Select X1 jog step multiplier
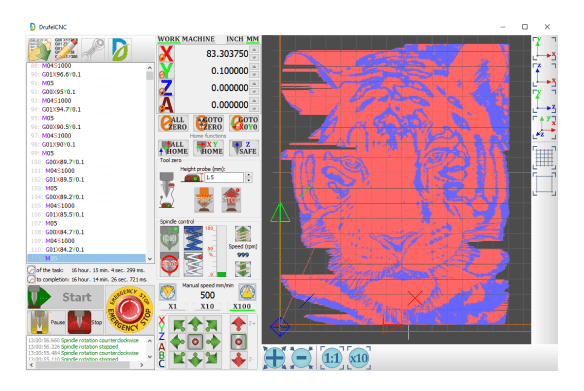 [x=172, y=306]
